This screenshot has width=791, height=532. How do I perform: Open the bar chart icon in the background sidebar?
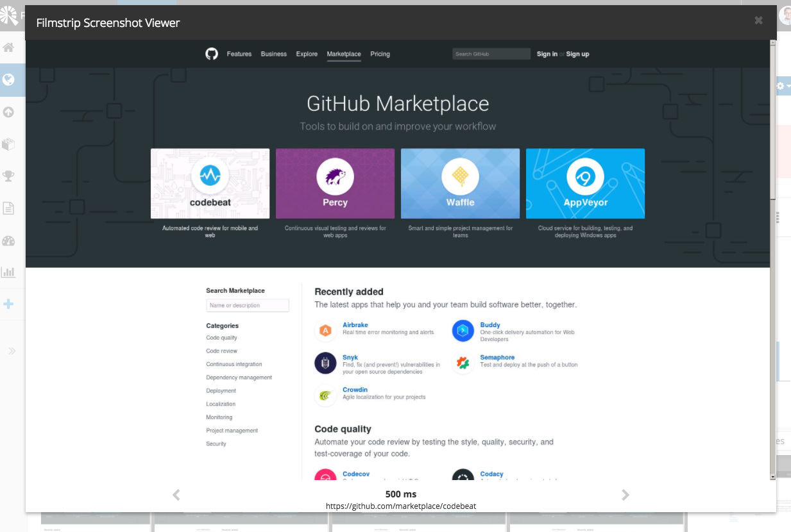(x=8, y=272)
